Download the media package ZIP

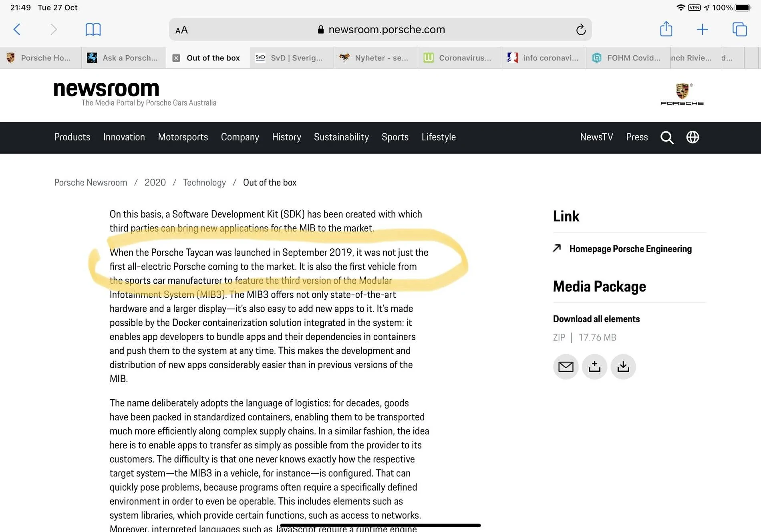click(x=623, y=367)
